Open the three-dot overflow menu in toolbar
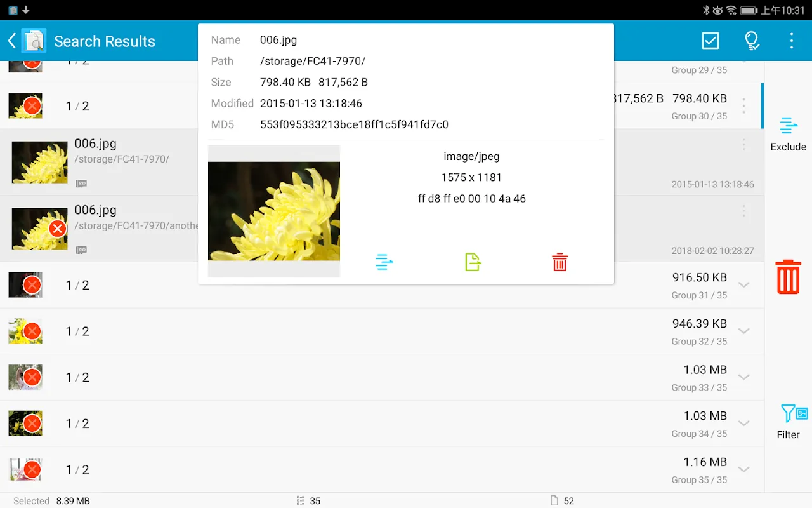This screenshot has width=812, height=508. coord(791,41)
